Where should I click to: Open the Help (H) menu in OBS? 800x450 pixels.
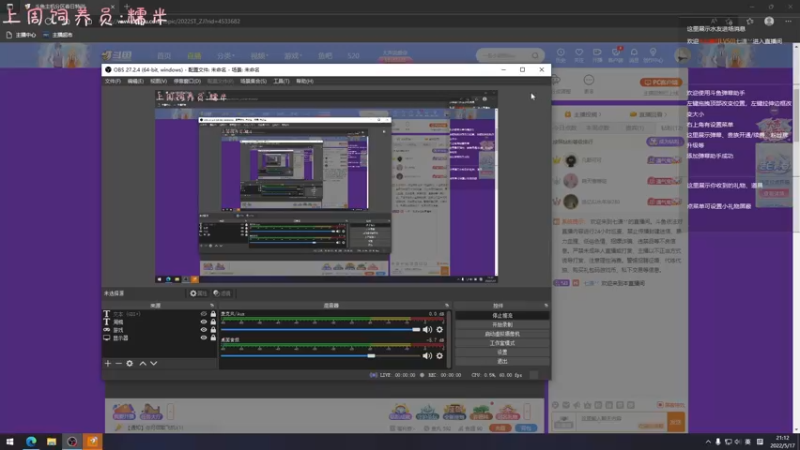tap(305, 81)
